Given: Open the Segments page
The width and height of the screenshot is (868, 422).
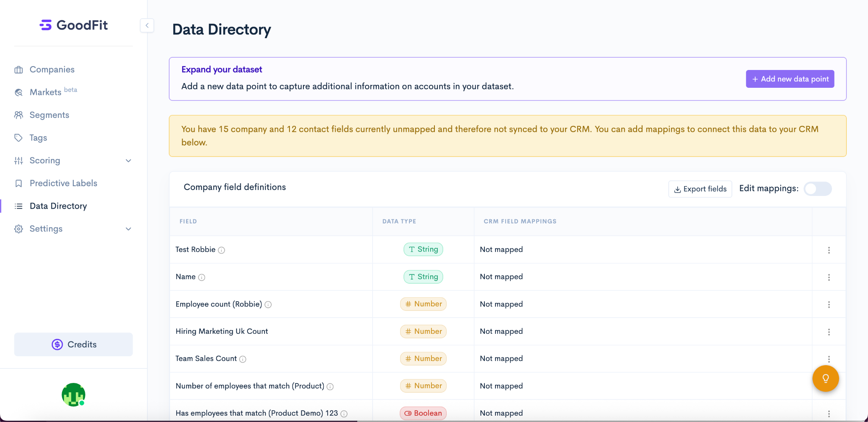Looking at the screenshot, I should pos(49,115).
